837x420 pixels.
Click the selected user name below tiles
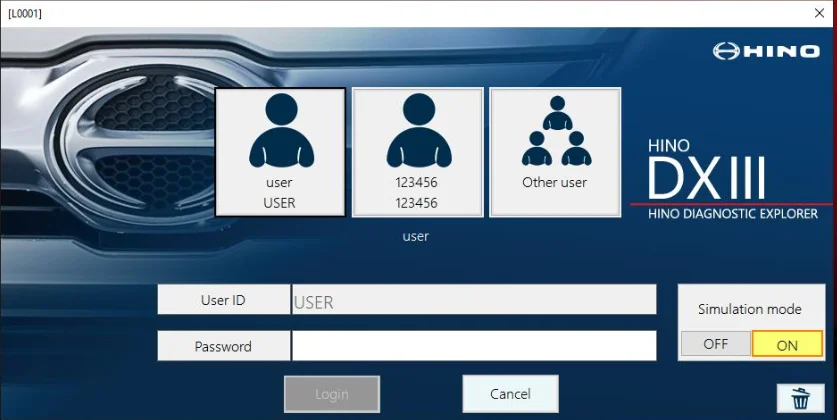click(x=416, y=236)
